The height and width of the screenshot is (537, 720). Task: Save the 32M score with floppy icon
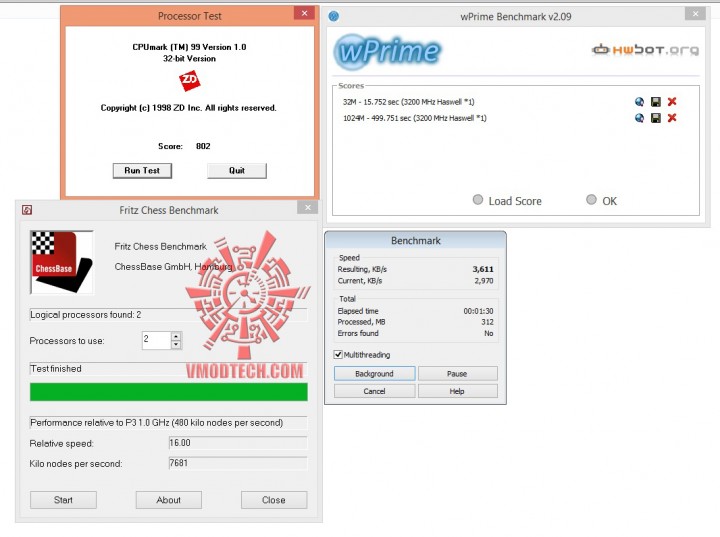click(x=656, y=102)
